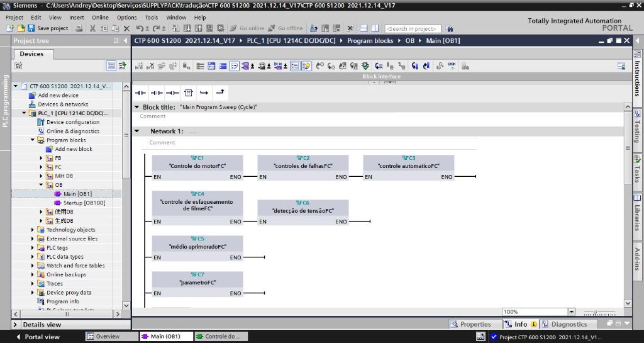The width and height of the screenshot is (644, 343).
Task: Click the Insert network icon
Action: (x=139, y=66)
